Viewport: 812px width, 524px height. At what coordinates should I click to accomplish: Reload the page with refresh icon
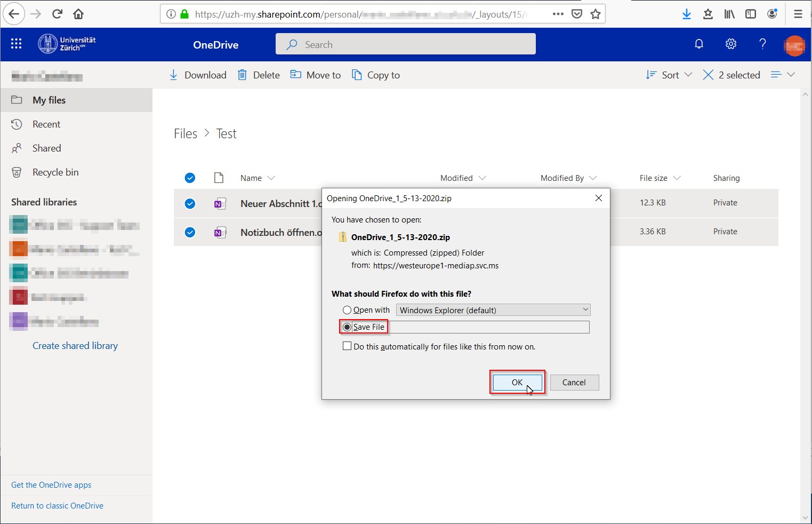click(58, 14)
